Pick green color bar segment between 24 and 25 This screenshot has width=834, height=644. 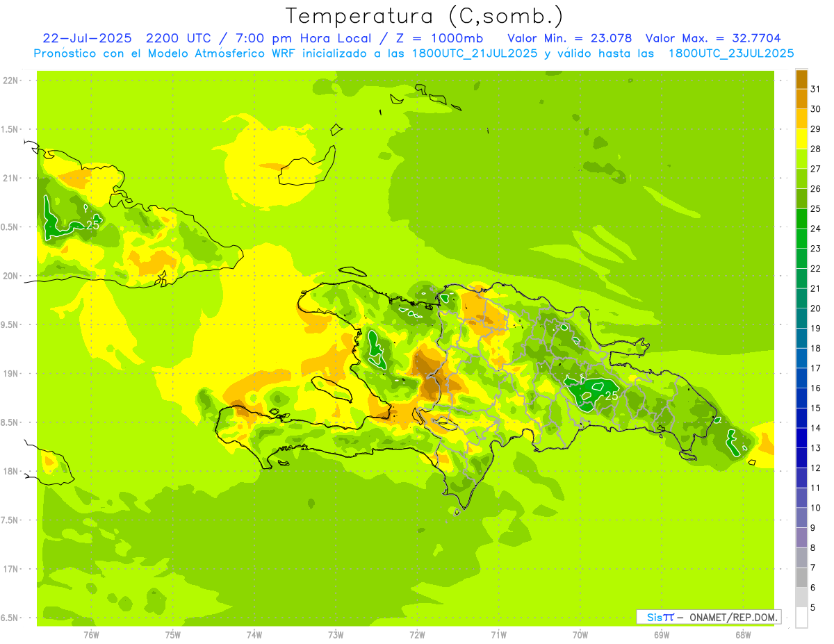pyautogui.click(x=801, y=219)
